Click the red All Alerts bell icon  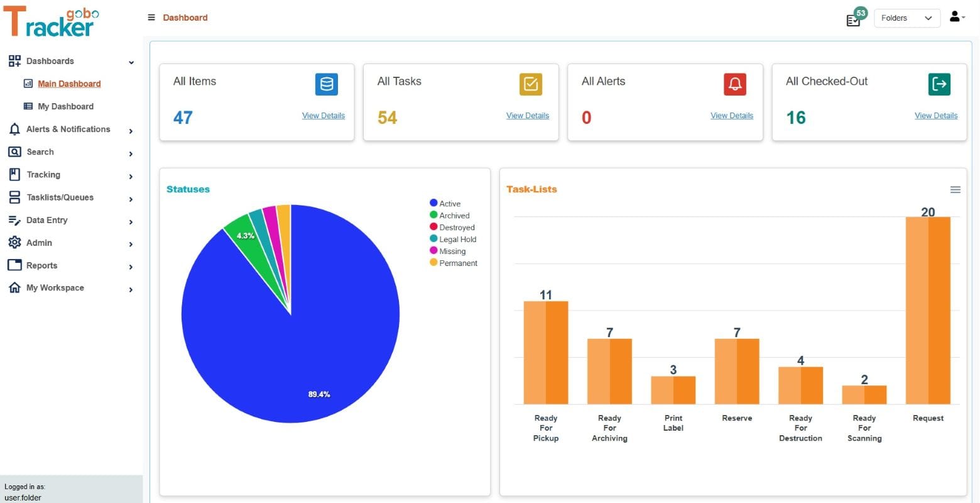point(734,84)
